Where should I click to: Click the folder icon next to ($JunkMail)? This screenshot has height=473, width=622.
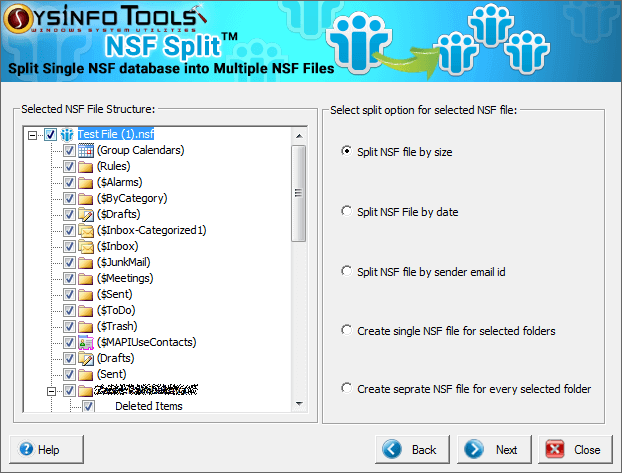85,263
